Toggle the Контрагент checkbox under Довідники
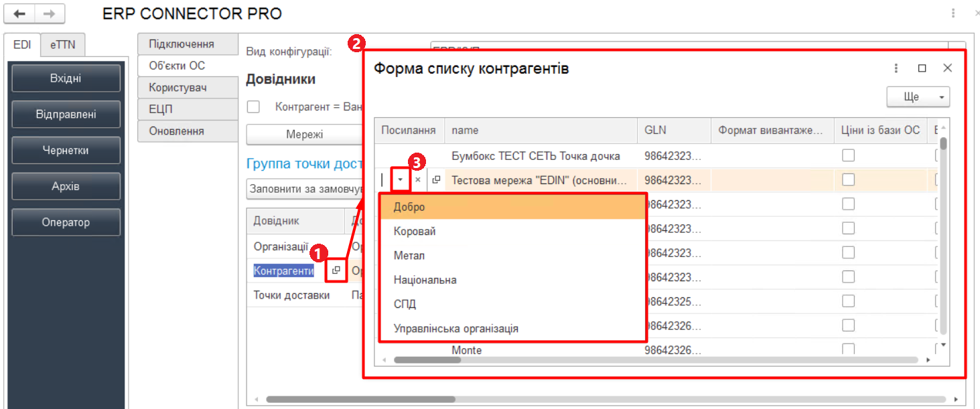Screen dimensions: 980x409 [253, 107]
